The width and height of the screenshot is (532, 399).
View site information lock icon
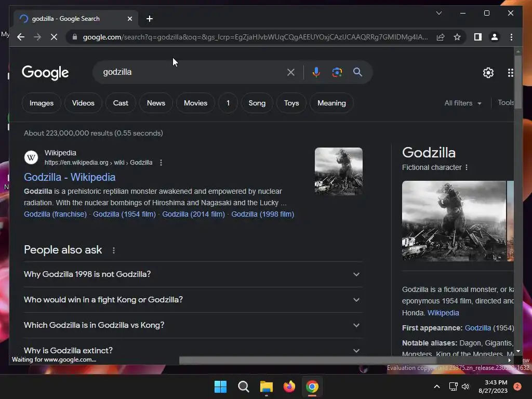coord(75,37)
